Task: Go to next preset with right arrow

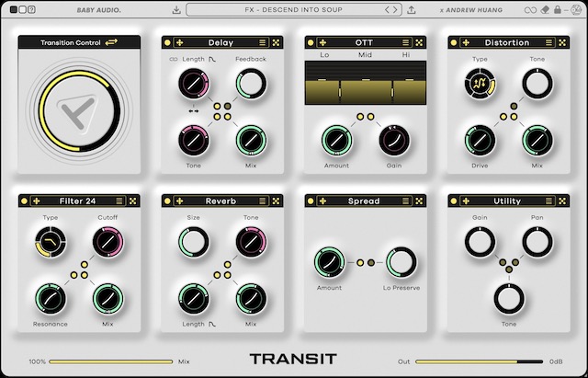Action: (396, 9)
